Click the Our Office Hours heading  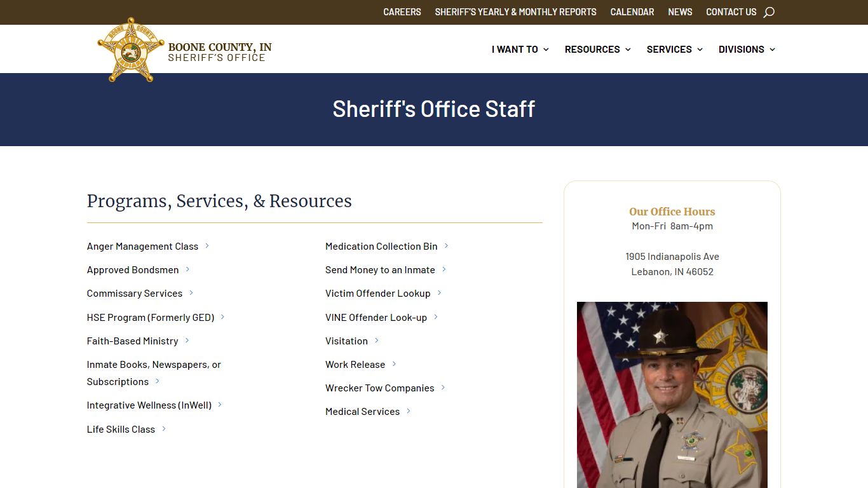(x=672, y=212)
